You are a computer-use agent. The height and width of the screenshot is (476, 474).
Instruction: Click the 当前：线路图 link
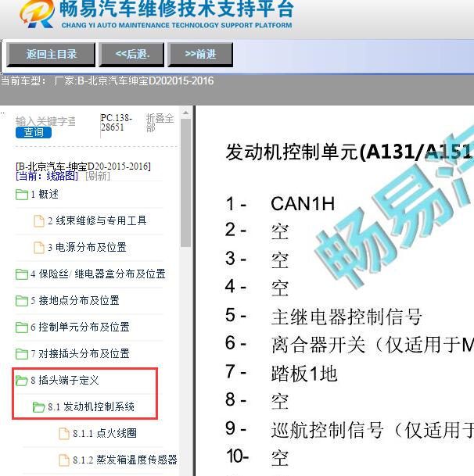coord(47,176)
